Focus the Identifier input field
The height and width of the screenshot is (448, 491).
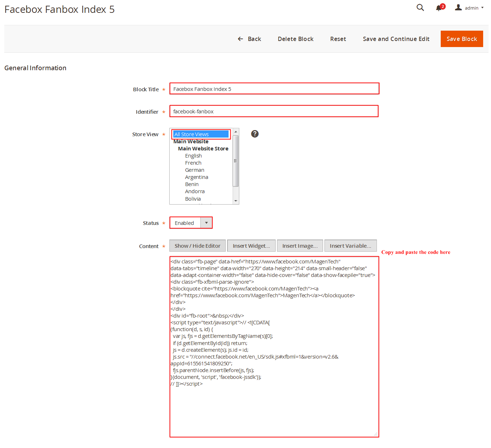274,111
